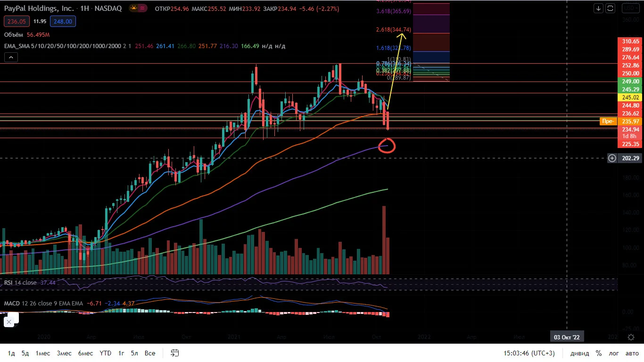This screenshot has width=644, height=362.
Task: Close the small popup with X icon
Action: click(x=8, y=322)
